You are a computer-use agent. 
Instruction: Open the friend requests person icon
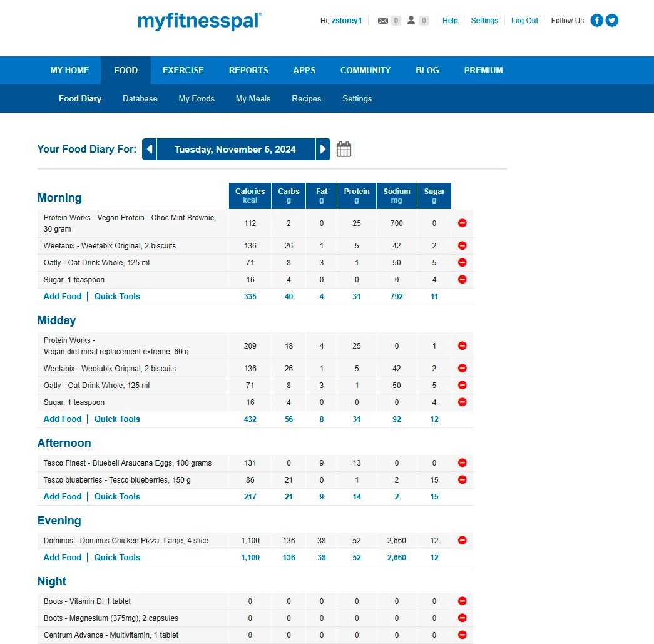coord(411,20)
